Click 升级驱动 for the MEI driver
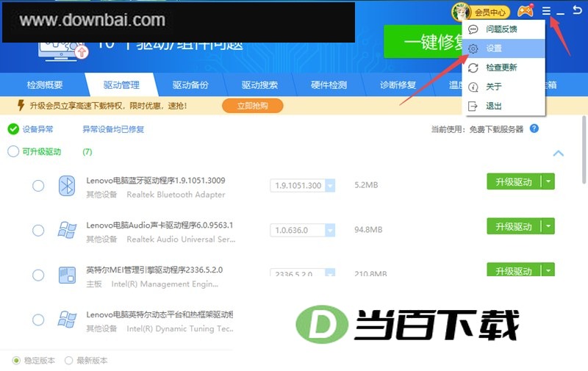Viewport: 588px width, 371px height. tap(514, 270)
